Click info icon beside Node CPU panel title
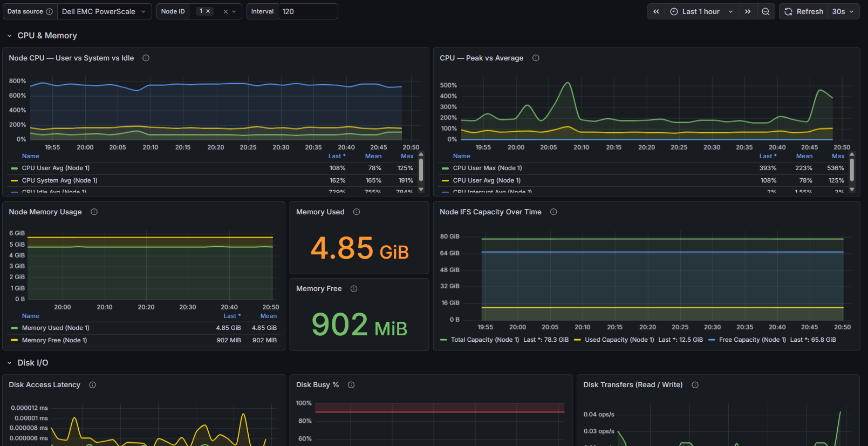868x446 pixels. point(146,58)
